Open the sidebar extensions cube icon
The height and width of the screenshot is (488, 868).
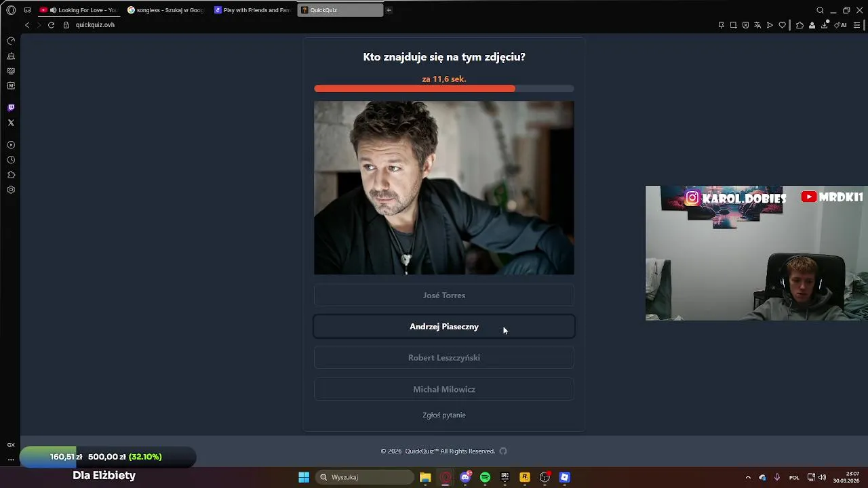click(11, 175)
